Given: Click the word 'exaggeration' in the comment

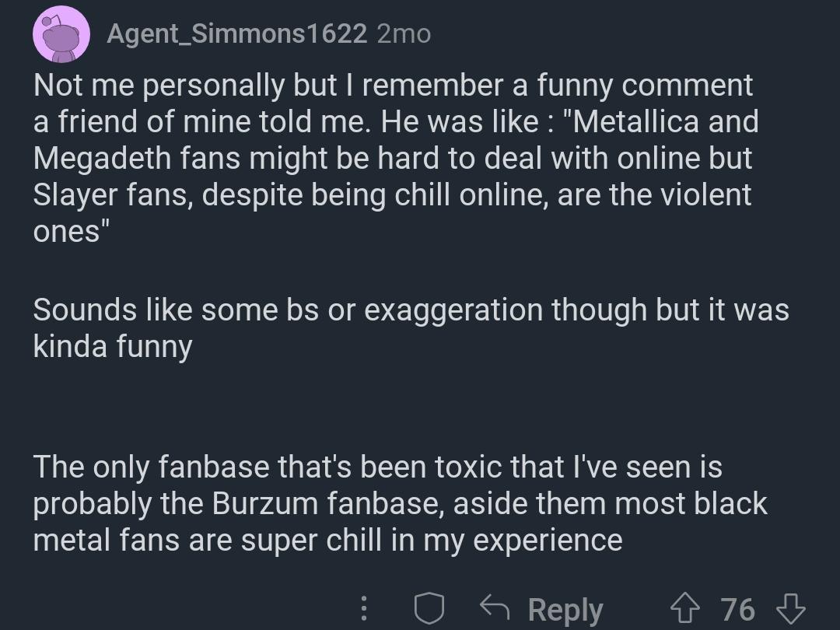Looking at the screenshot, I should [x=454, y=310].
